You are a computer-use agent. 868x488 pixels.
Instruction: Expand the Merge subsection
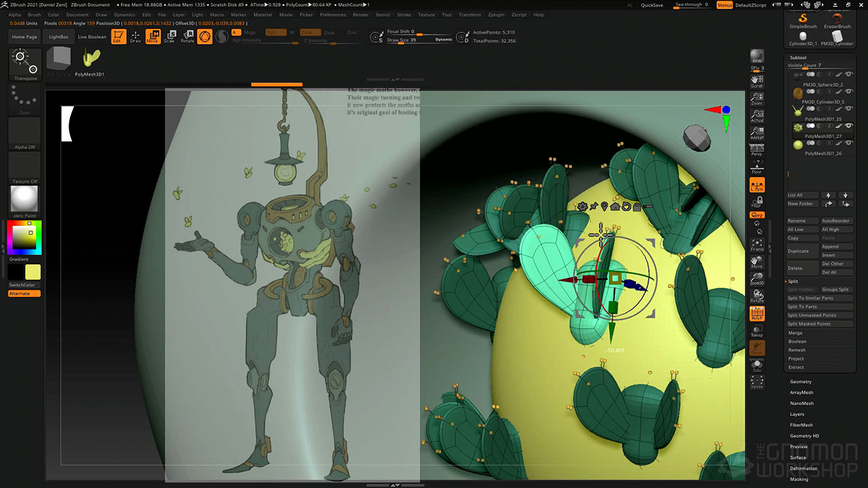(x=795, y=333)
